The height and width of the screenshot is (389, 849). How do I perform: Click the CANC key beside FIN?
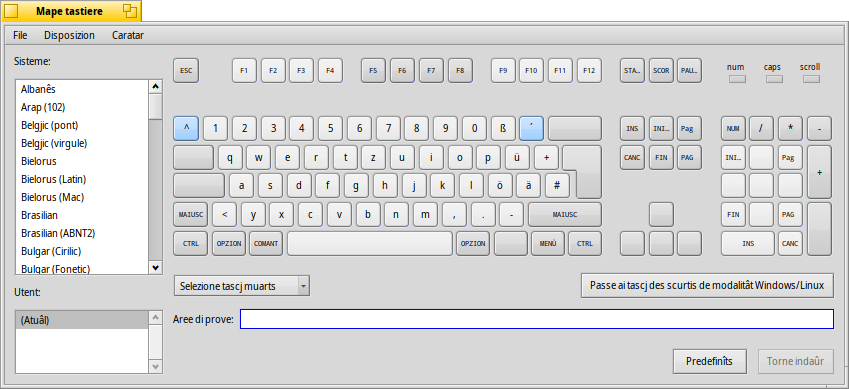632,158
